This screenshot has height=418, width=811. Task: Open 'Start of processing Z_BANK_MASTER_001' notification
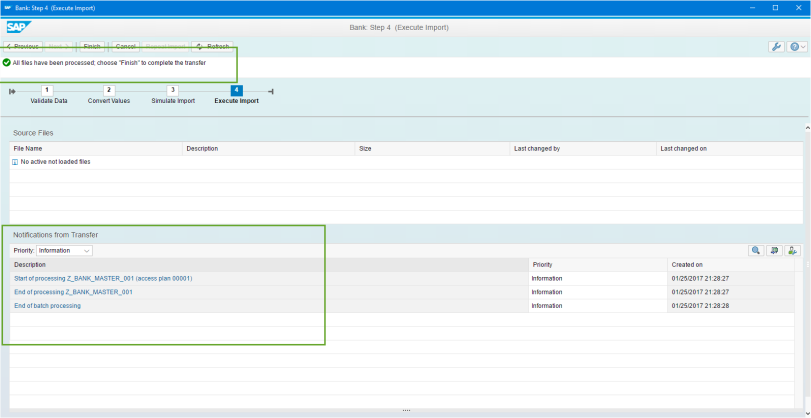click(x=103, y=278)
